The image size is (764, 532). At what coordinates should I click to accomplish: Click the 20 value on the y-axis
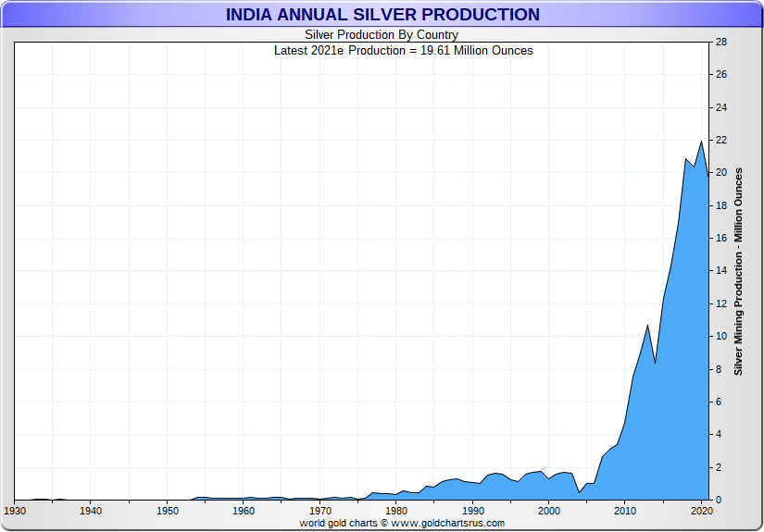721,173
